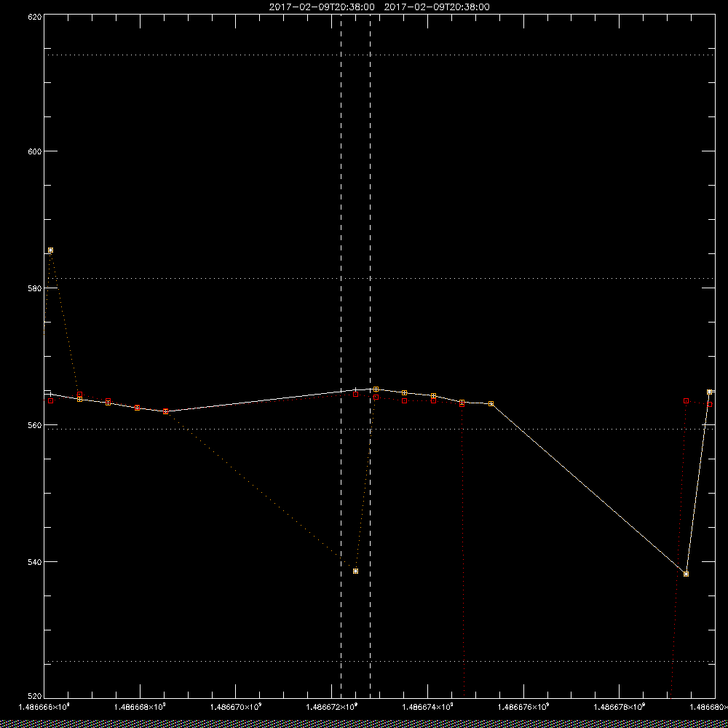728x728 pixels.
Task: Click the y-axis label 600
Action: [x=36, y=151]
